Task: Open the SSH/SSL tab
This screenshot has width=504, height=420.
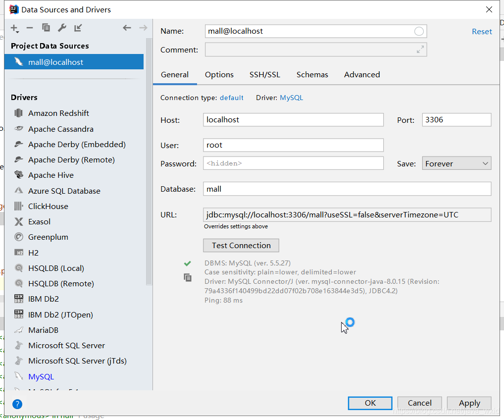Action: coord(265,75)
